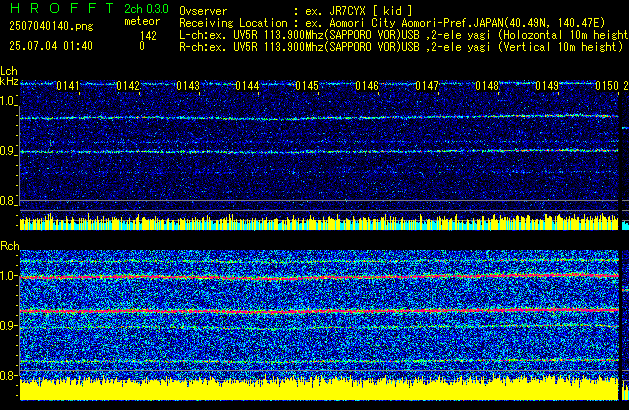Click the meteor count value 142
Image resolution: width=629 pixels, height=410 pixels.
tap(148, 36)
